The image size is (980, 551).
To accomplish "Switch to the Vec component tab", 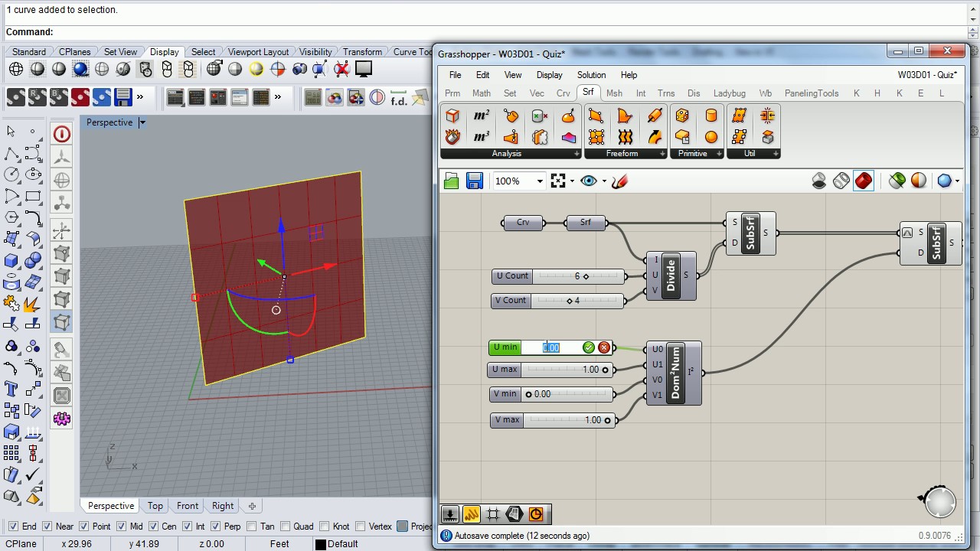I will [537, 93].
